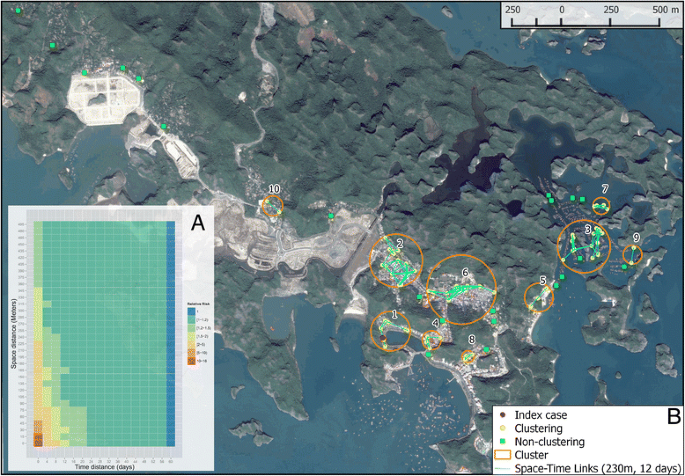Click the orange circle of cluster 7
Screen dimensions: 685x476
(601, 206)
